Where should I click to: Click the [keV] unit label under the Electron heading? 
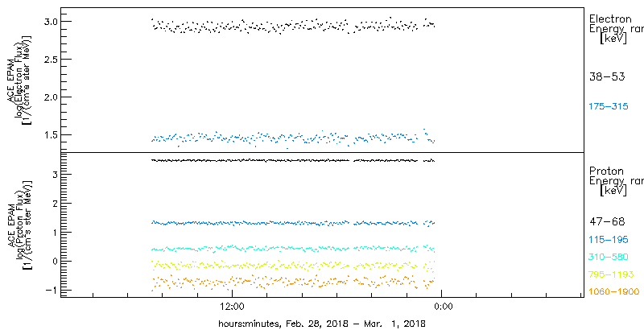613,39
